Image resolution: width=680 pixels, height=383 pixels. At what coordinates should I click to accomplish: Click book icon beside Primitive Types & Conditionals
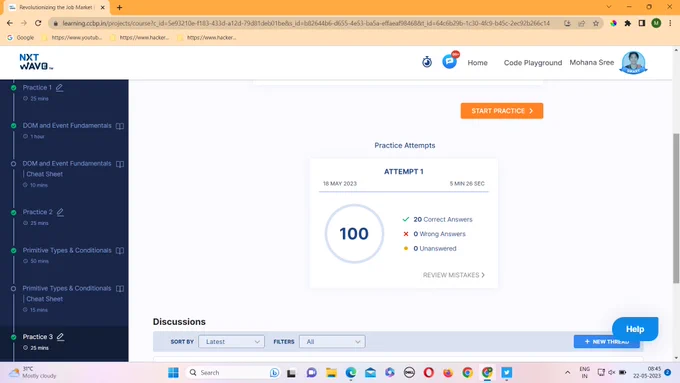[120, 251]
